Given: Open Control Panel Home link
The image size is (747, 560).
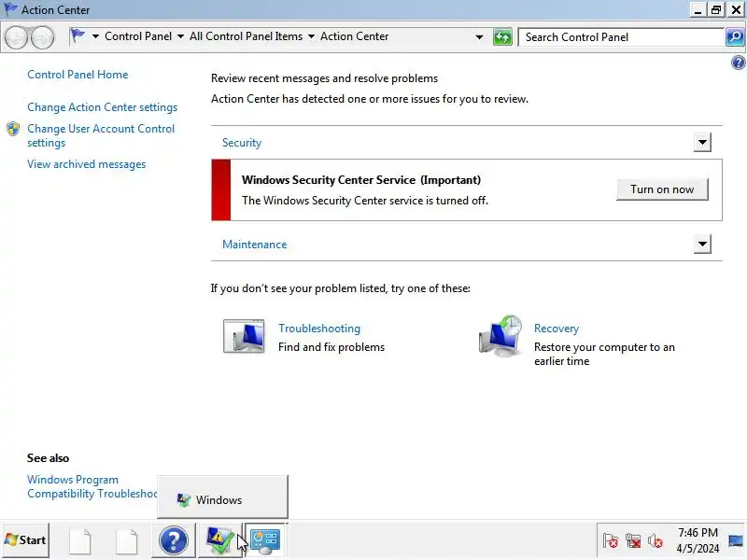Looking at the screenshot, I should pos(78,75).
